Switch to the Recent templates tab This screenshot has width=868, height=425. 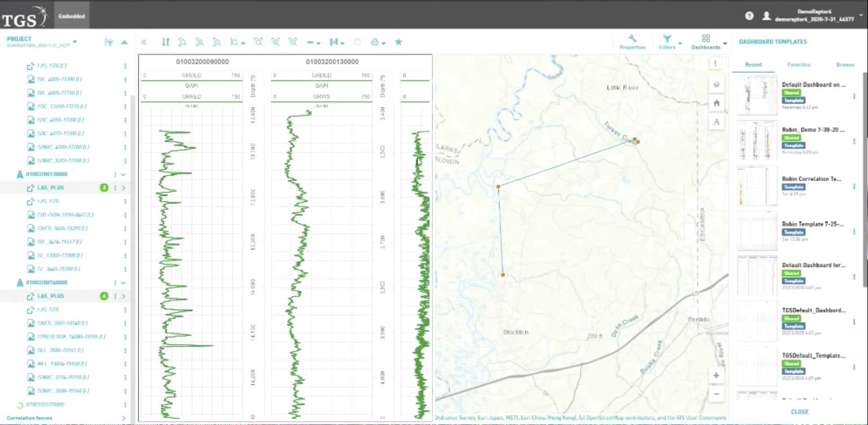coord(753,65)
